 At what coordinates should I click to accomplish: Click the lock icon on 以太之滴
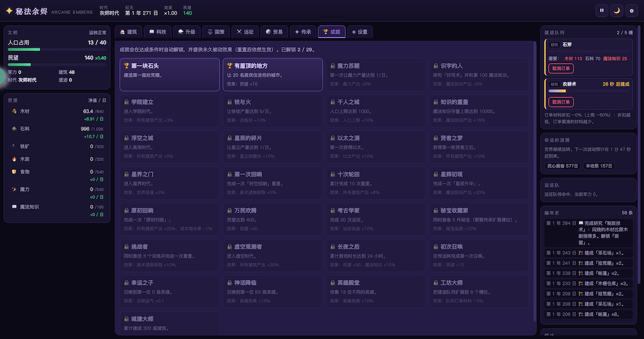pos(333,138)
